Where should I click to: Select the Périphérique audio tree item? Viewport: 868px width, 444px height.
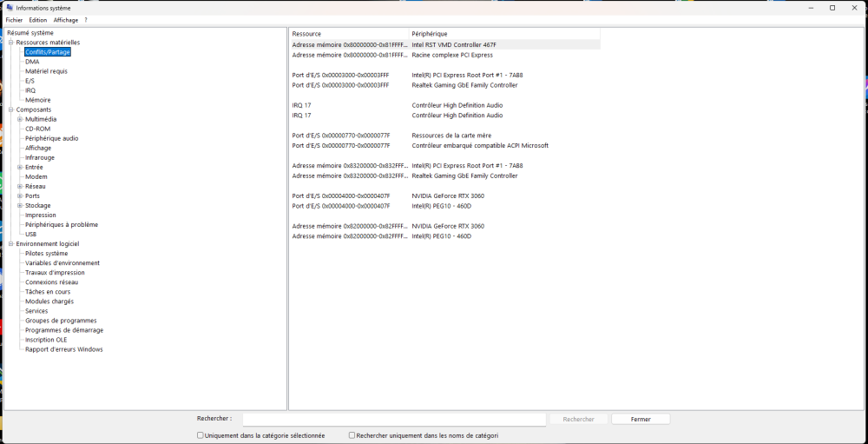52,138
